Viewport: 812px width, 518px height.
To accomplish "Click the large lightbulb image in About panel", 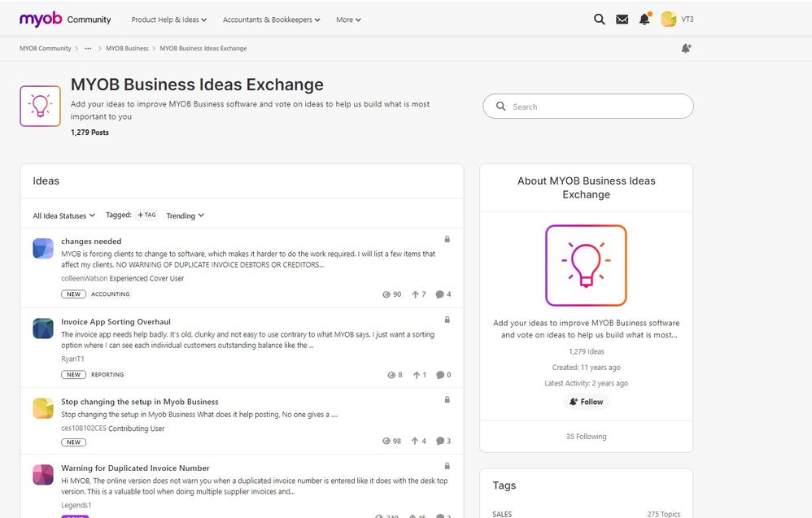I will click(x=586, y=266).
